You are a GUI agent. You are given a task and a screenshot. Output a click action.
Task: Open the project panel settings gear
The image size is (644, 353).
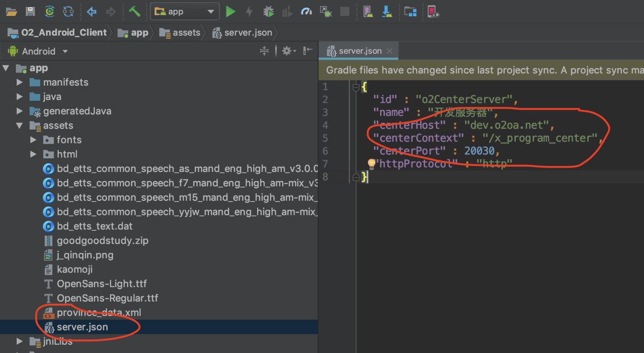[287, 51]
